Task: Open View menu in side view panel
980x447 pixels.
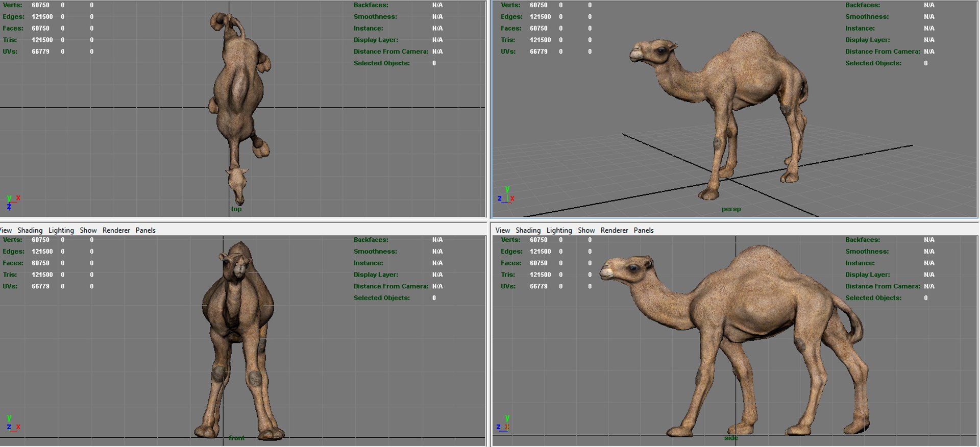Action: point(503,231)
